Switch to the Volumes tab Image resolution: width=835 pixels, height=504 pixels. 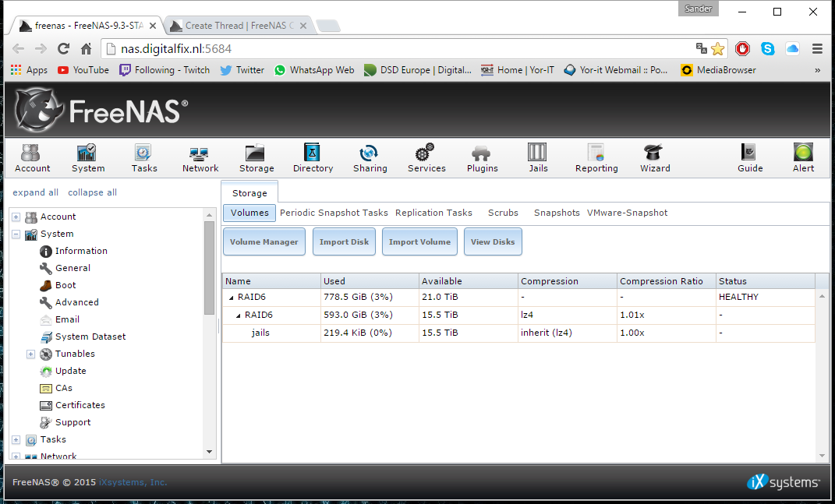point(249,213)
